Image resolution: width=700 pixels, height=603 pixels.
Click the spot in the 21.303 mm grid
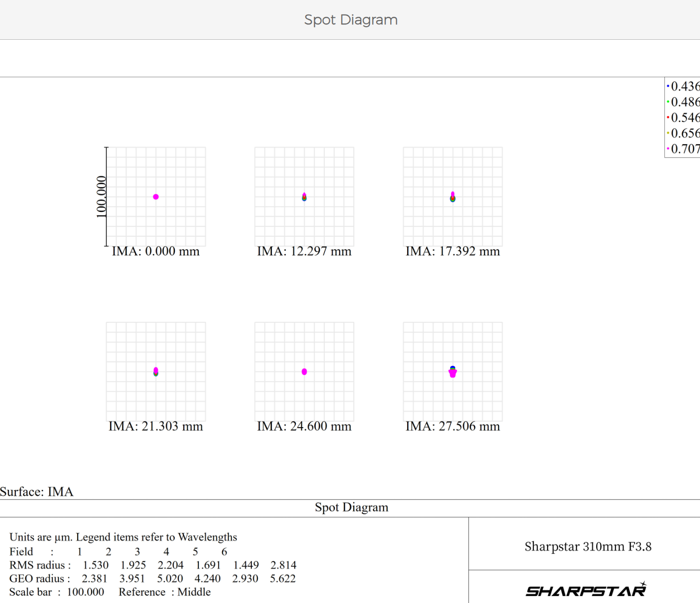point(156,372)
